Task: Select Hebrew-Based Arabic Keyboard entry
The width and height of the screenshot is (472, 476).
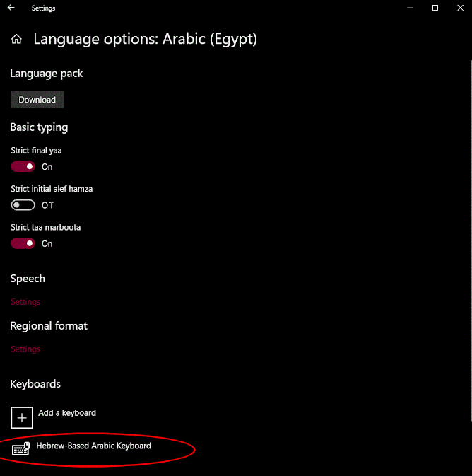Action: click(x=93, y=446)
